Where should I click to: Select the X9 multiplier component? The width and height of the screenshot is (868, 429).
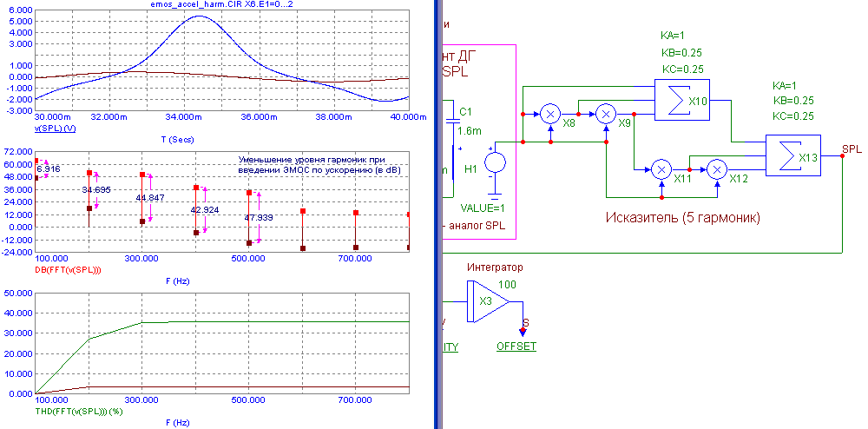(x=606, y=114)
